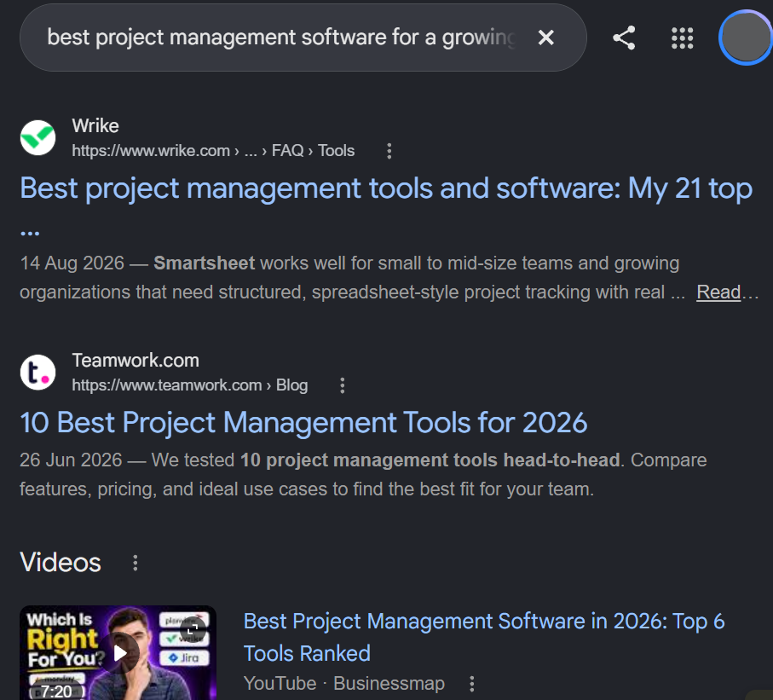The width and height of the screenshot is (773, 700).
Task: Click into the search query text field
Action: coord(281,38)
